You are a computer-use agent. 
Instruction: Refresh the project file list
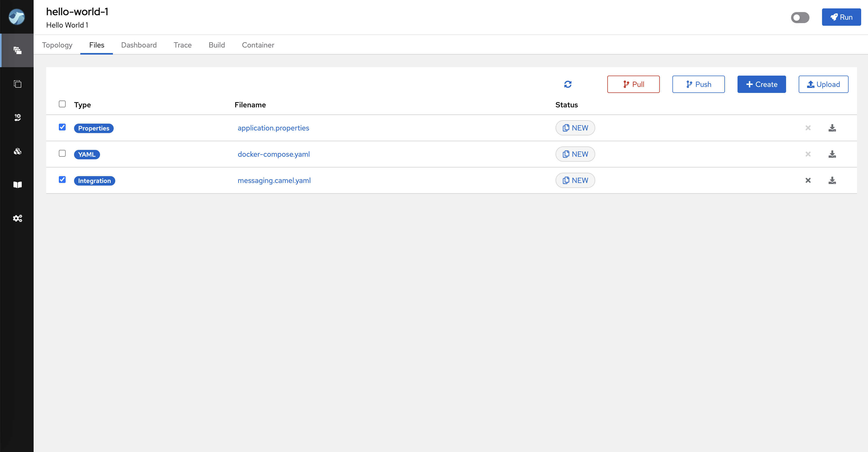click(x=568, y=84)
